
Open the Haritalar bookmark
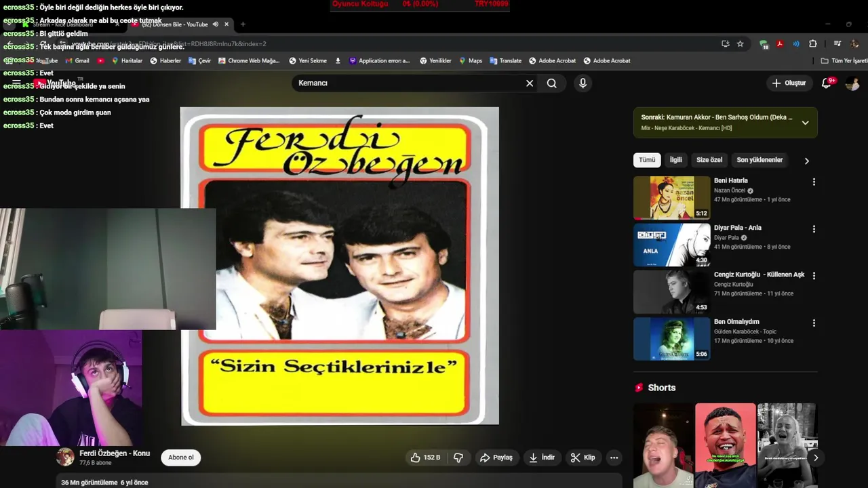click(x=127, y=60)
